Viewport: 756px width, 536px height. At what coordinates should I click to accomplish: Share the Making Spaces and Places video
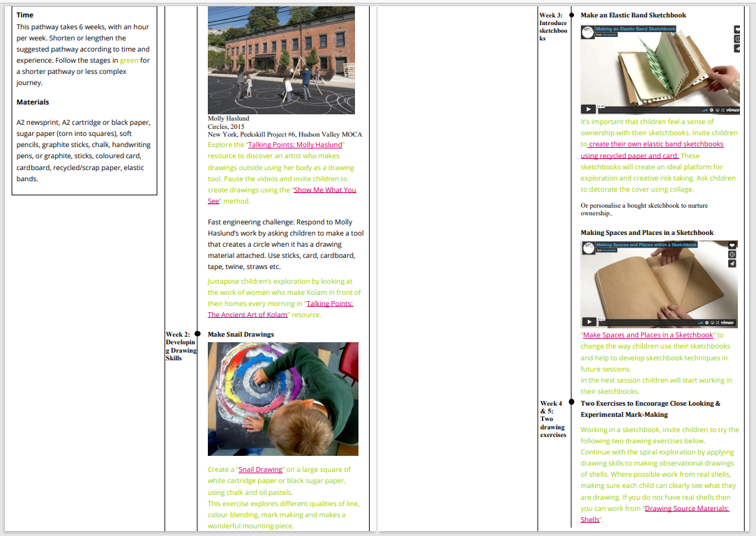pos(732,263)
